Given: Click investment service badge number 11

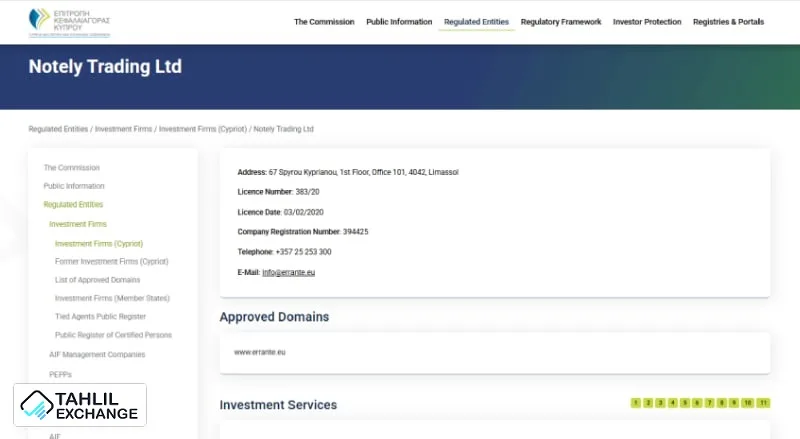Looking at the screenshot, I should [764, 403].
